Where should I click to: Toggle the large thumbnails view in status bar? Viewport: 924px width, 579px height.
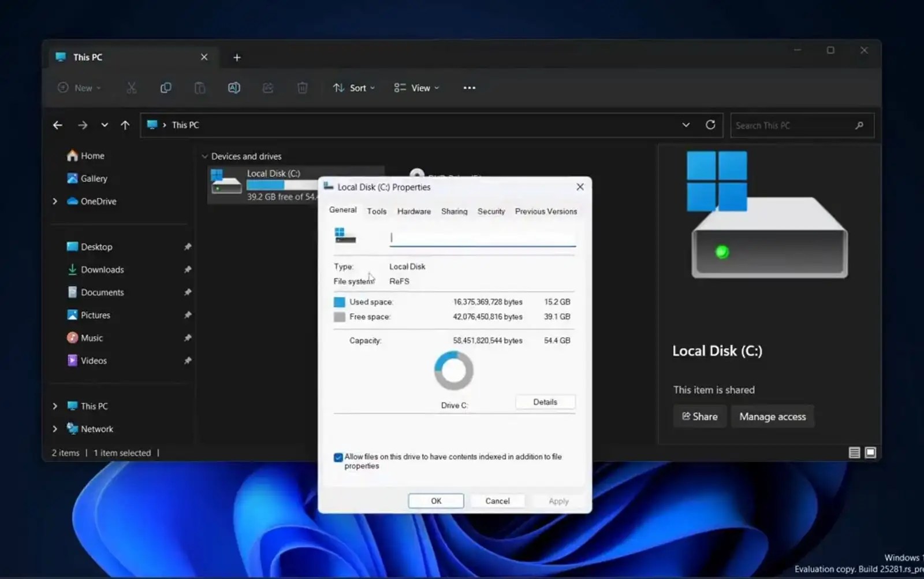coord(869,453)
